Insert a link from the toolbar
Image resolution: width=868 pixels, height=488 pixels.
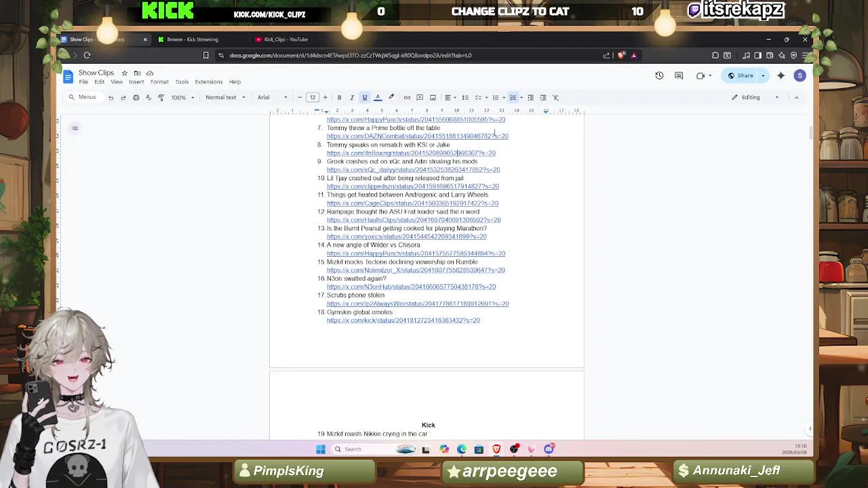pyautogui.click(x=407, y=98)
